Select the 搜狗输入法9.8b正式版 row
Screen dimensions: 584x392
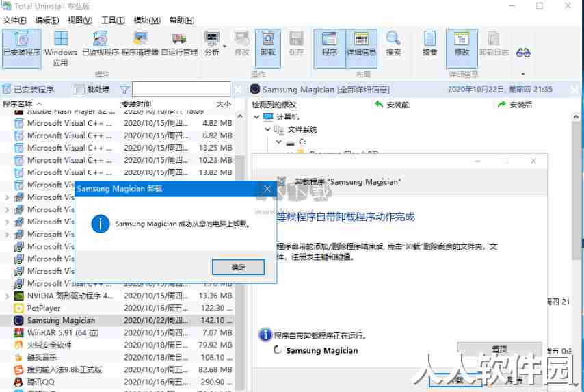tap(118, 369)
